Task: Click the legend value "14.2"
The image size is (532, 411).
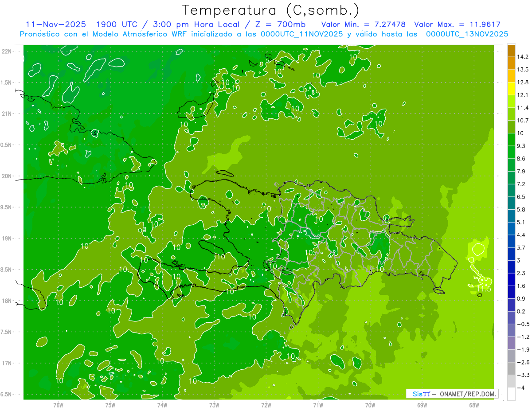Action: point(523,57)
